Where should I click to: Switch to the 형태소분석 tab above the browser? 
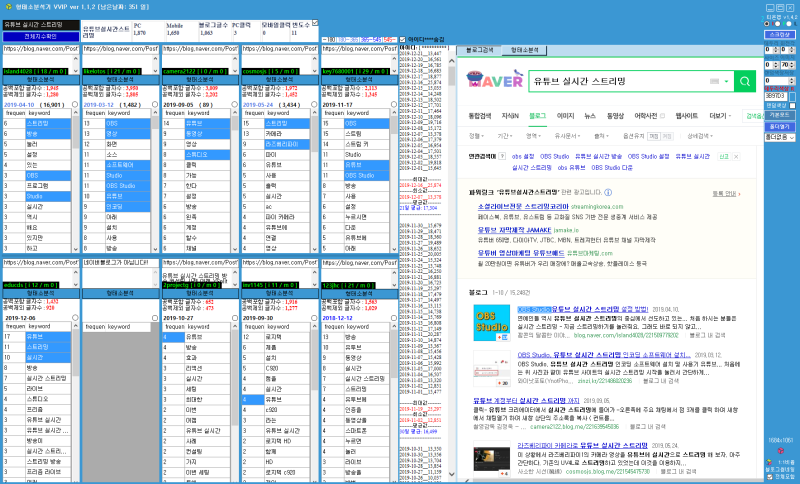[x=524, y=50]
